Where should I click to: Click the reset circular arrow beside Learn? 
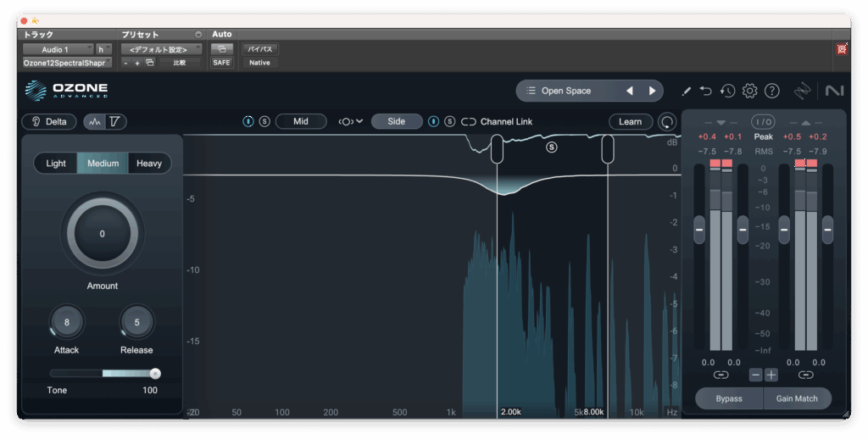tap(668, 122)
